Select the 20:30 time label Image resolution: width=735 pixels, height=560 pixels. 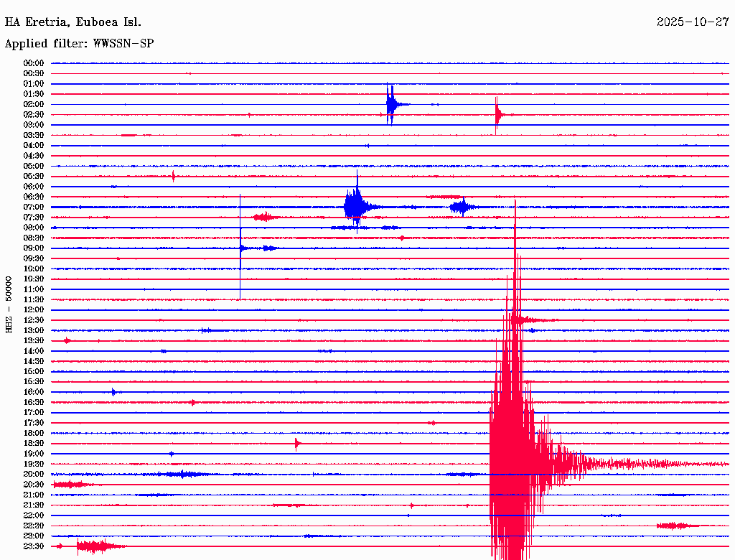pyautogui.click(x=34, y=485)
